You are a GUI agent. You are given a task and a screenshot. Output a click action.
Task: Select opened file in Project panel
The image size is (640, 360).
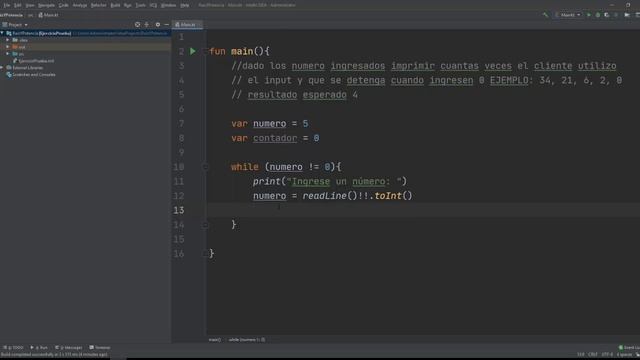[x=138, y=24]
